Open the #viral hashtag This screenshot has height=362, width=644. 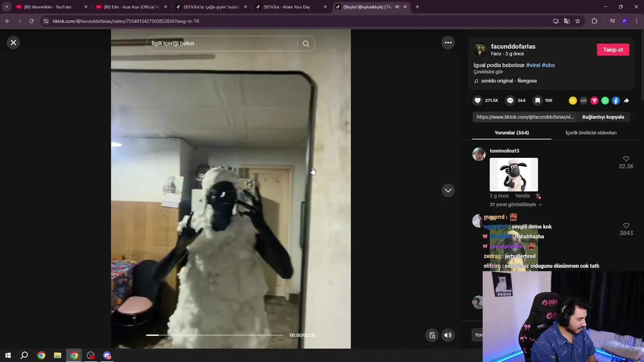click(533, 65)
